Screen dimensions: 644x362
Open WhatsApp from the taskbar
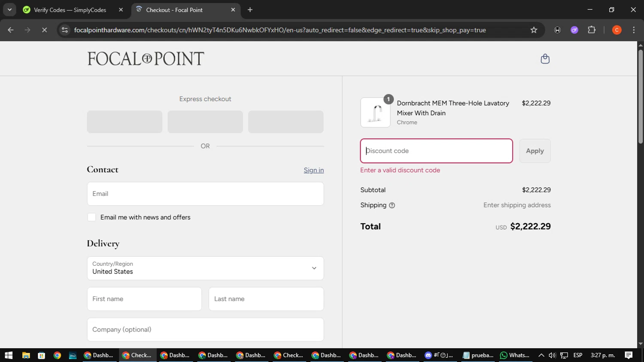[515, 355]
